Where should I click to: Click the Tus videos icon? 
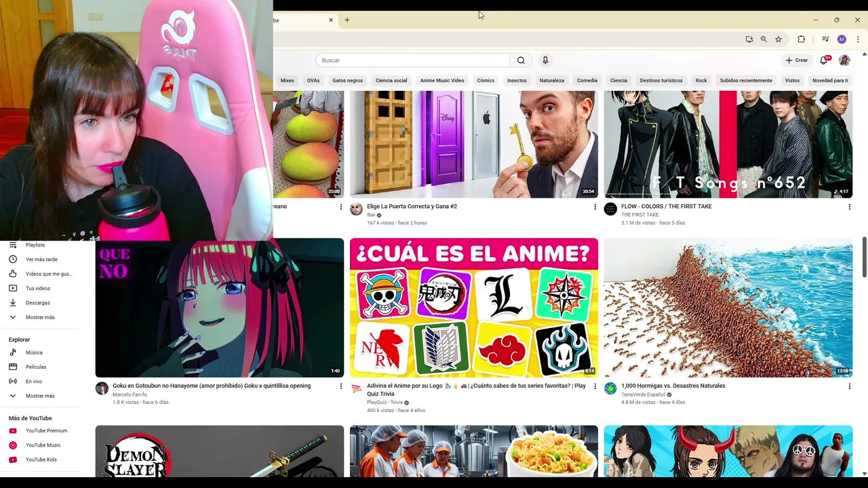13,288
